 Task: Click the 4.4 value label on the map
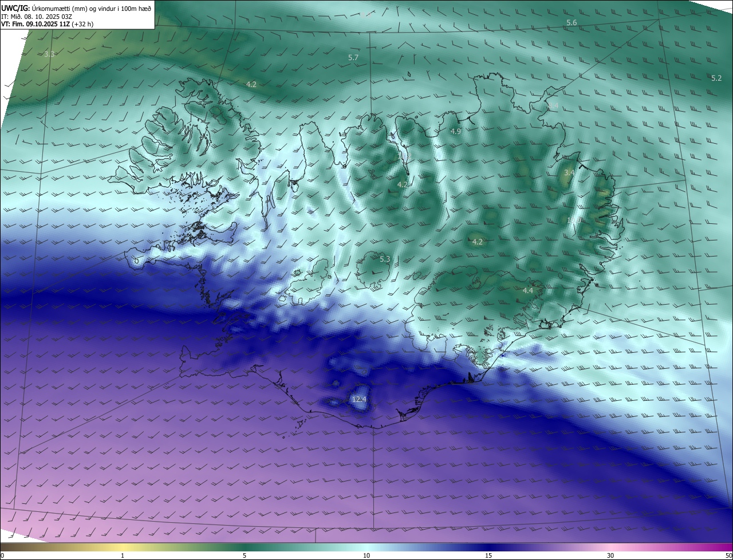tap(528, 291)
